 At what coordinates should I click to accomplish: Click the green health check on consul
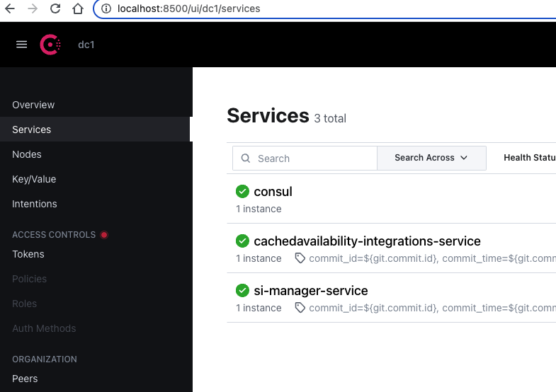pyautogui.click(x=242, y=192)
